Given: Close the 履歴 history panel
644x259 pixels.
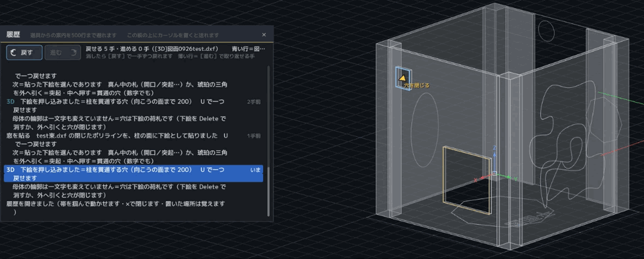Looking at the screenshot, I should 264,35.
